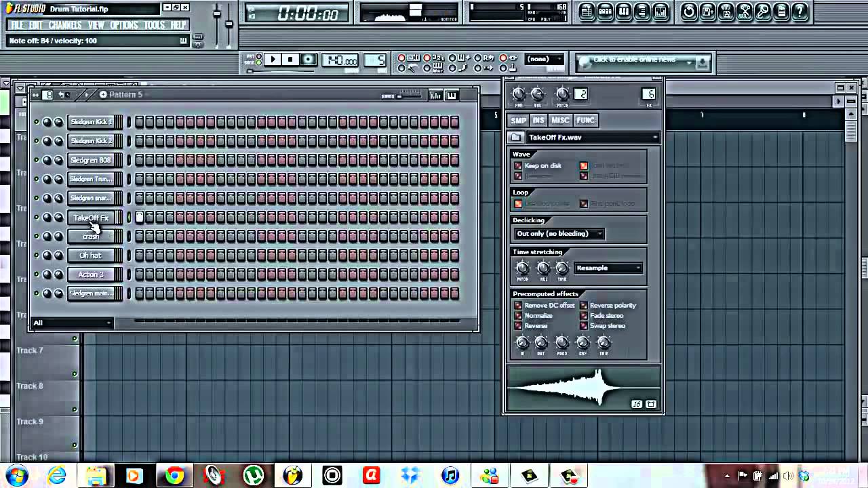Toggle the Fade stereo checkbox
Screen dimensions: 868x488
tap(584, 316)
